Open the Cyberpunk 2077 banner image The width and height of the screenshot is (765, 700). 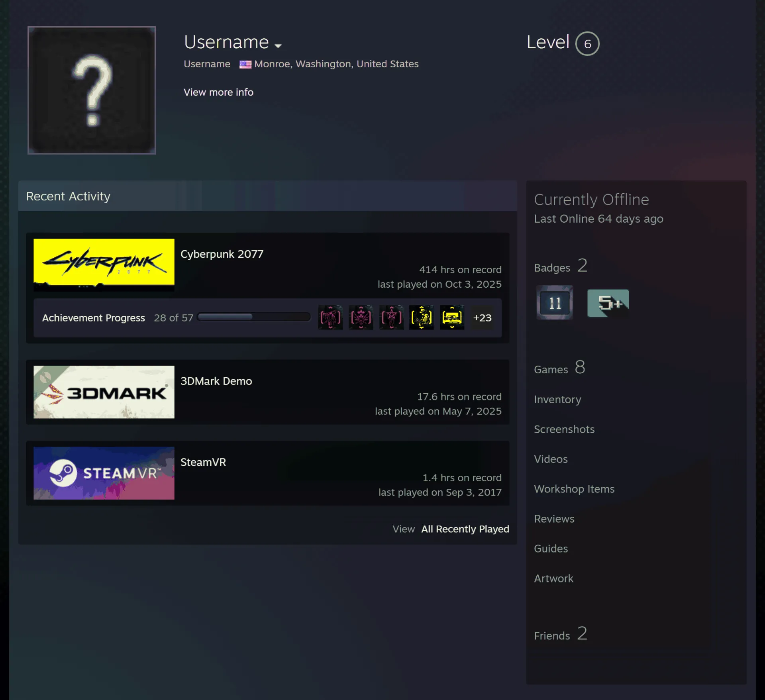tap(104, 265)
